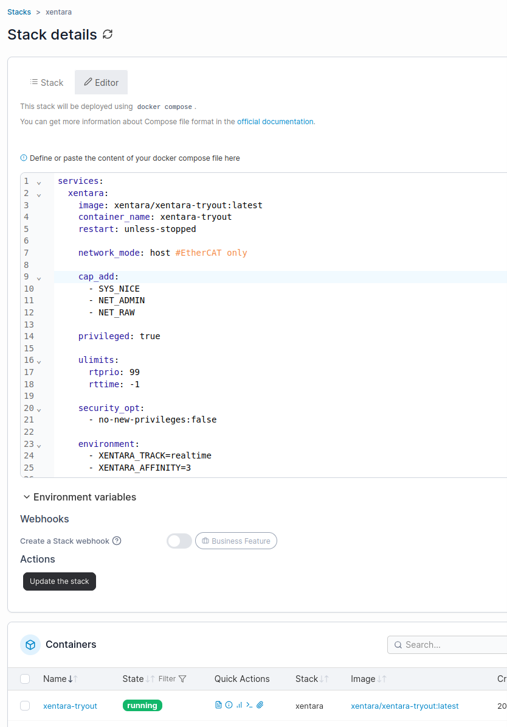Click the XENTARA_TRACK=realtime line
The height and width of the screenshot is (727, 507).
(150, 455)
